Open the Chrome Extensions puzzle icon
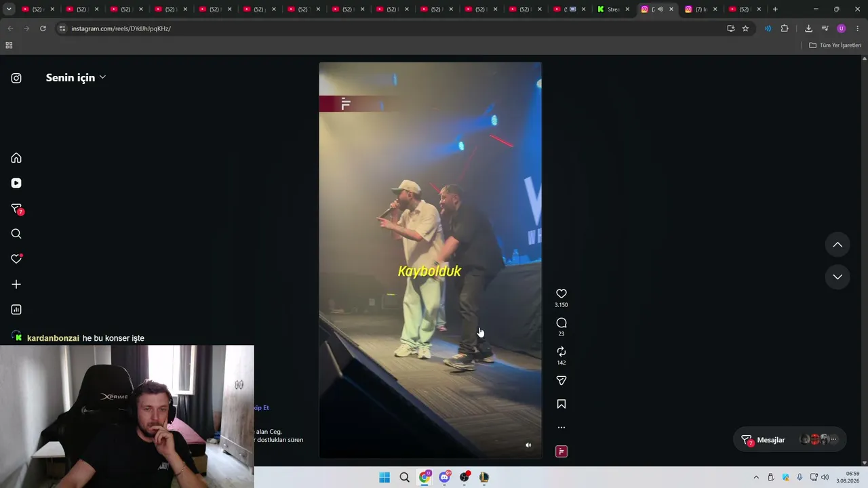868x488 pixels. pyautogui.click(x=785, y=28)
